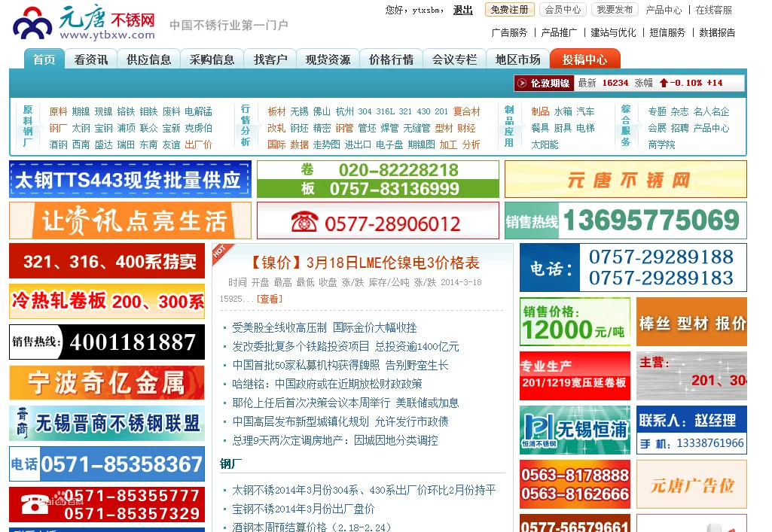Open the 找客户 tab
The image size is (772, 532).
pyautogui.click(x=270, y=59)
